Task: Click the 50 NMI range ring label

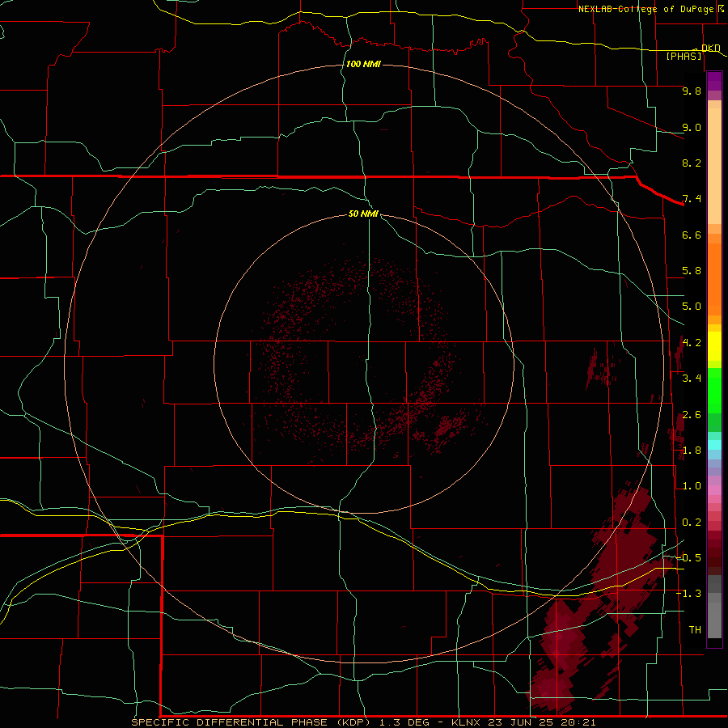Action: 363,214
